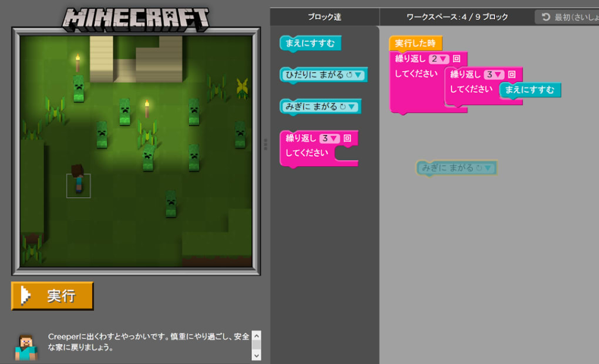Viewport: 599px width, 364px height.
Task: Select the orange 実行した時 block
Action: click(415, 43)
